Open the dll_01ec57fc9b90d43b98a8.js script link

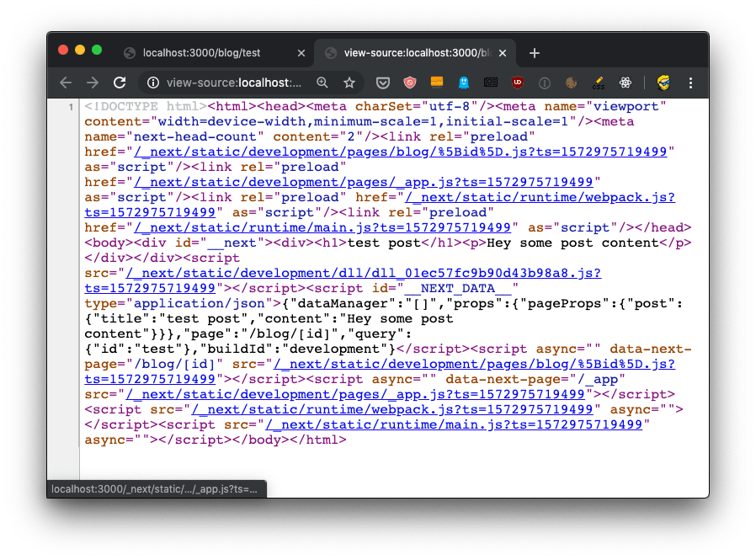(363, 273)
